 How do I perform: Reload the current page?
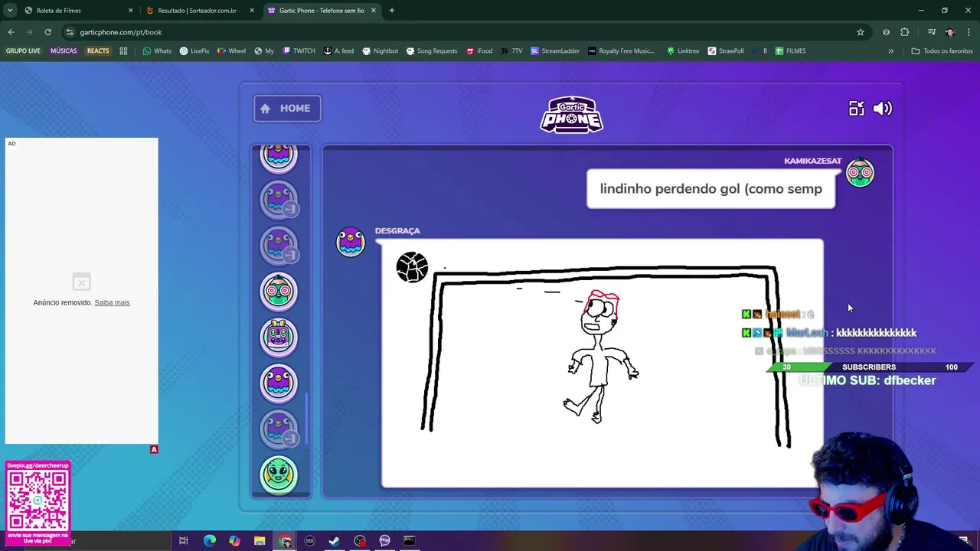pyautogui.click(x=47, y=32)
